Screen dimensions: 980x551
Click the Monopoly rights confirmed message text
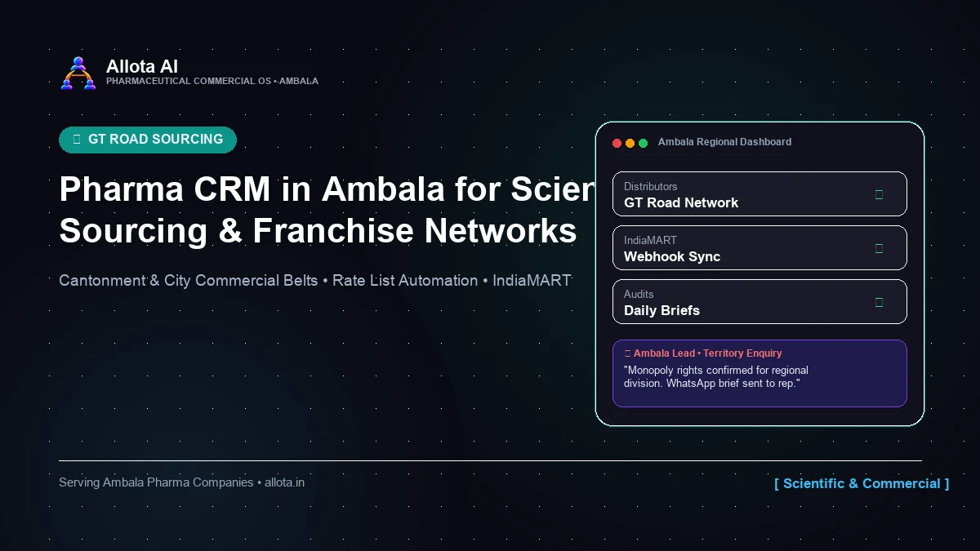pos(716,376)
